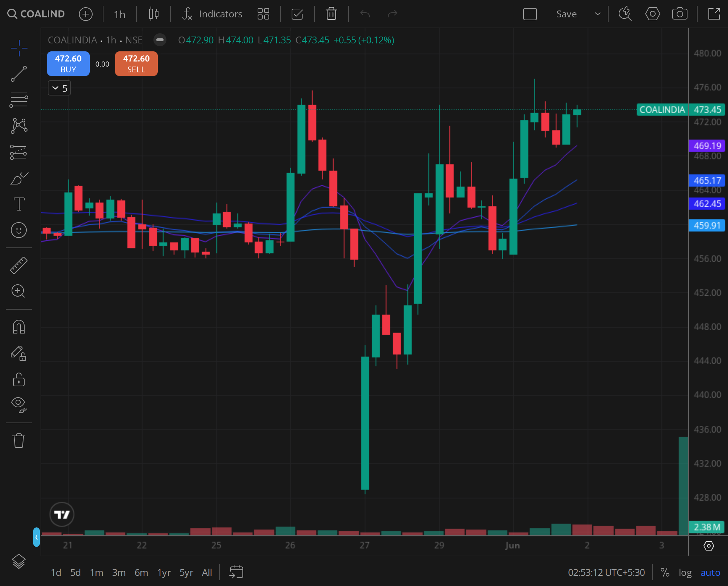The height and width of the screenshot is (586, 728).
Task: Toggle percent scale mode
Action: point(665,573)
